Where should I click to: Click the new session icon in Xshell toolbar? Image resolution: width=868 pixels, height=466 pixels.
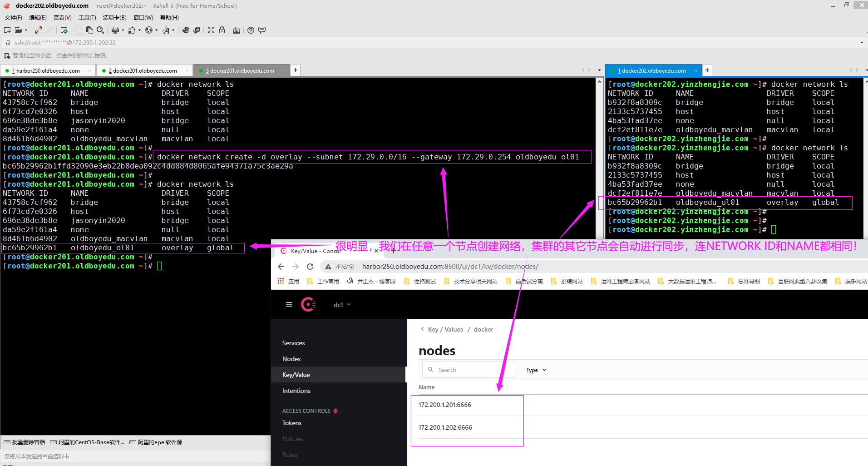(7, 30)
